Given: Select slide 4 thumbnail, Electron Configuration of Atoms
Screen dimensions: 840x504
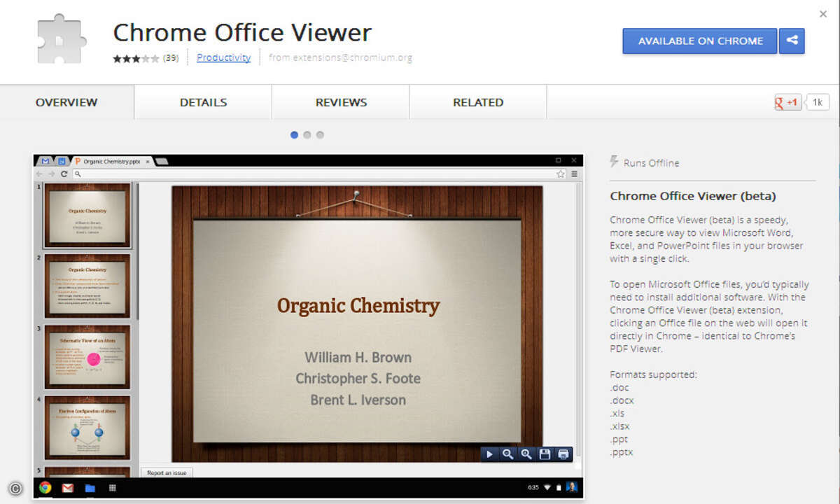Looking at the screenshot, I should click(x=87, y=428).
